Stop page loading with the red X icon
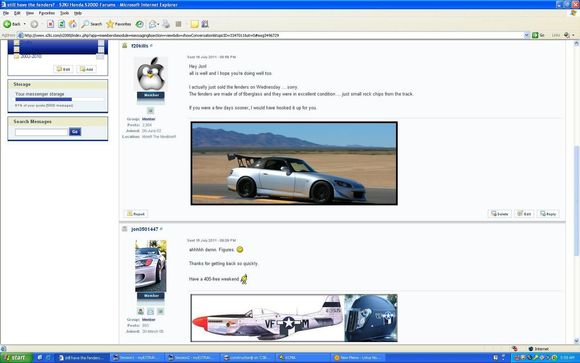The image size is (580, 363). pyautogui.click(x=50, y=24)
